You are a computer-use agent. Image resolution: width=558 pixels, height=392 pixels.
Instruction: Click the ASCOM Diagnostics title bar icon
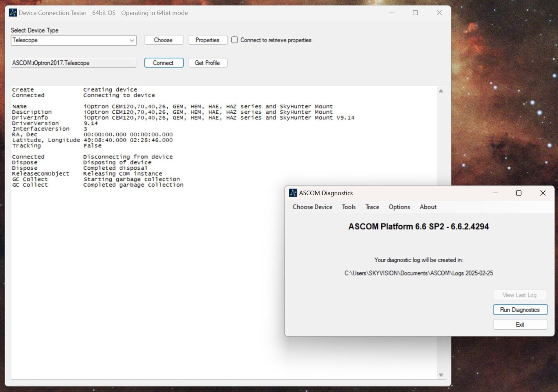click(293, 193)
